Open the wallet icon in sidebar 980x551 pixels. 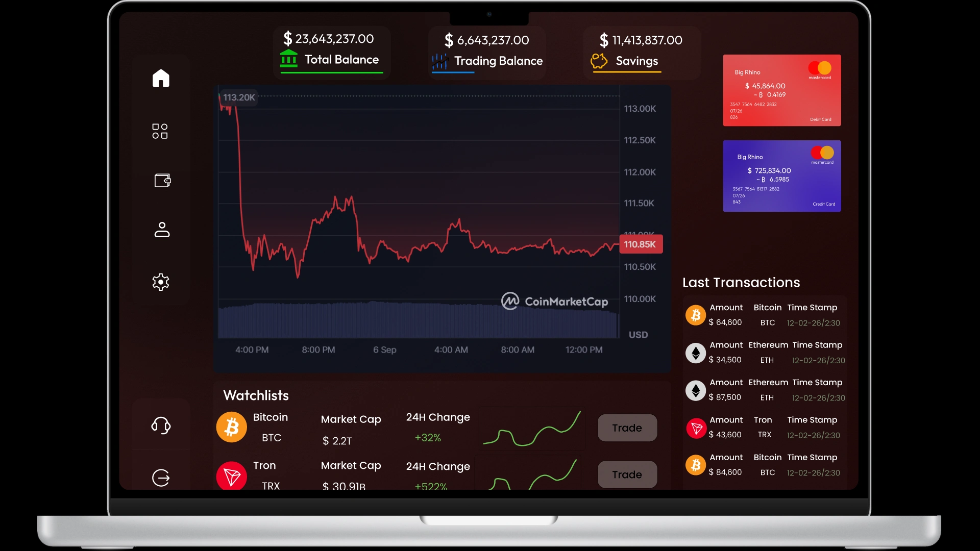pyautogui.click(x=162, y=180)
